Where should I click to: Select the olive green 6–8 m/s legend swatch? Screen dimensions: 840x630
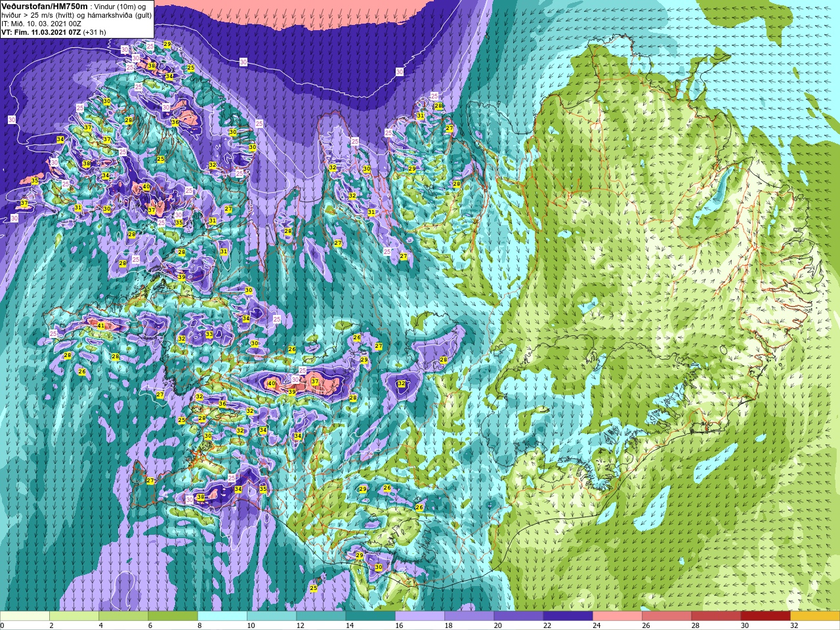point(173,616)
